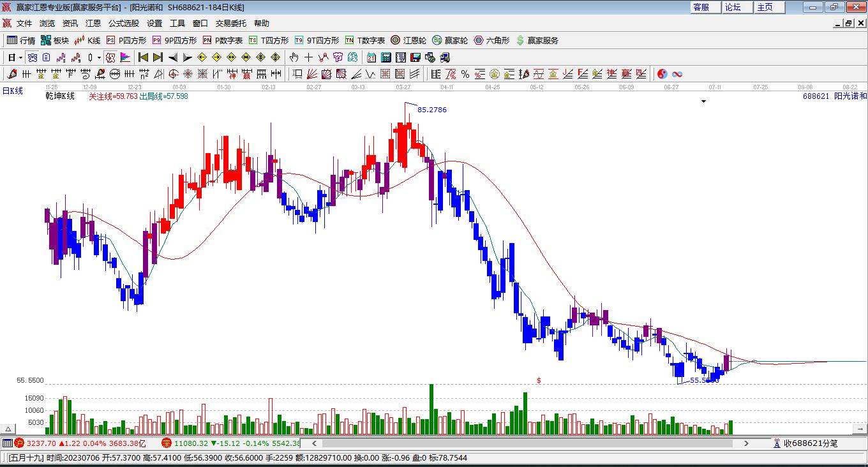The width and height of the screenshot is (868, 467).
Task: Open the 文件 menu
Action: (x=24, y=24)
